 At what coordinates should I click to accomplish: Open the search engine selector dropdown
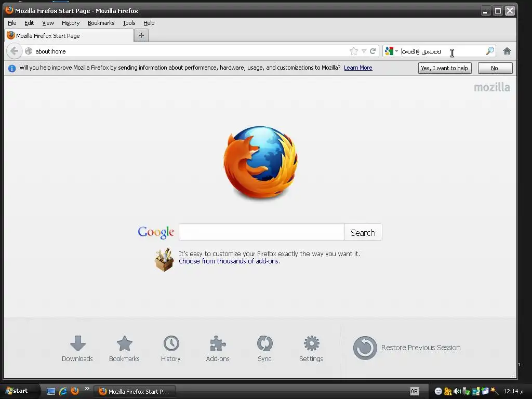pos(391,51)
